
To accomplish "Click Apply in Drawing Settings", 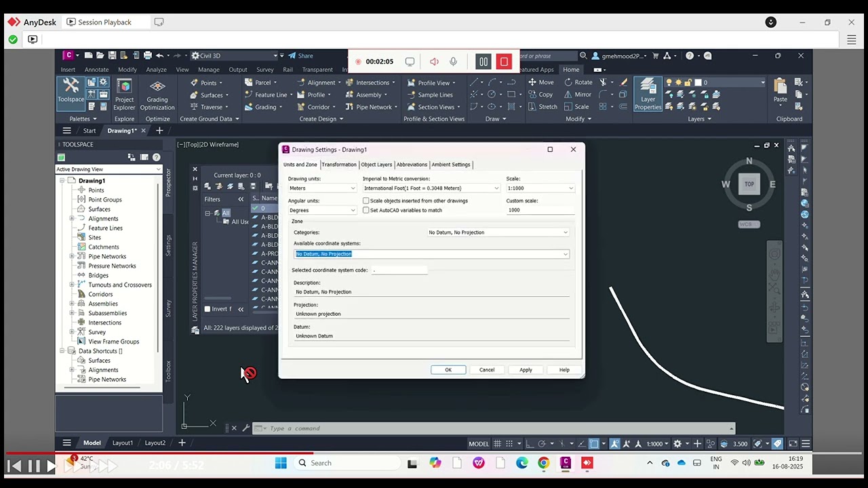I will point(526,370).
